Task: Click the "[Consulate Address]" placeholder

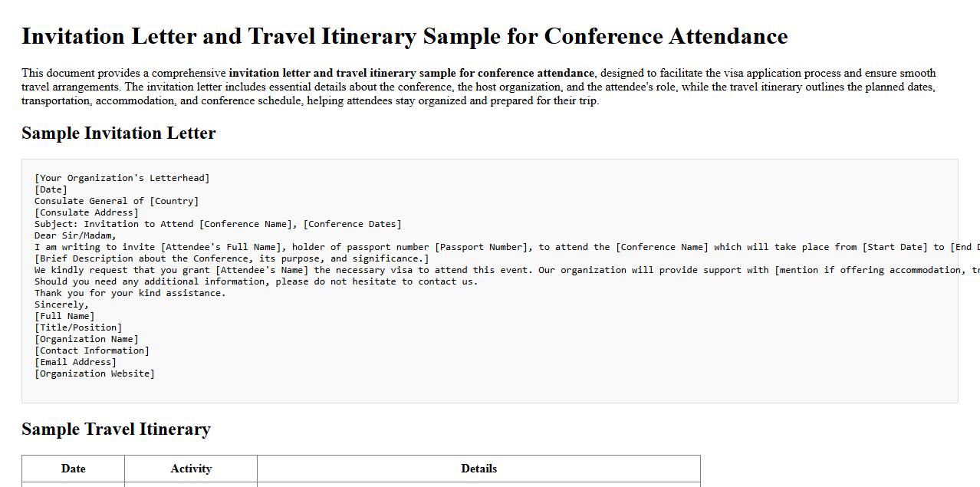Action: coord(86,212)
